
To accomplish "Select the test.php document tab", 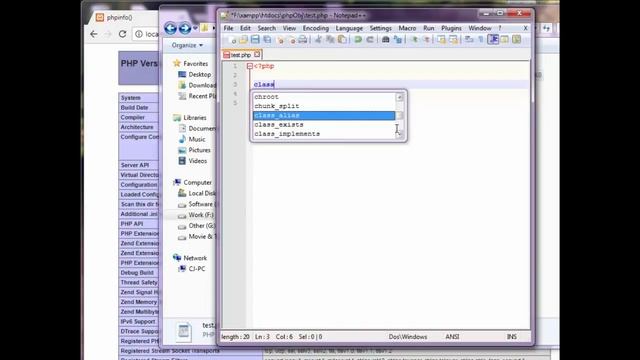I will pos(241,55).
